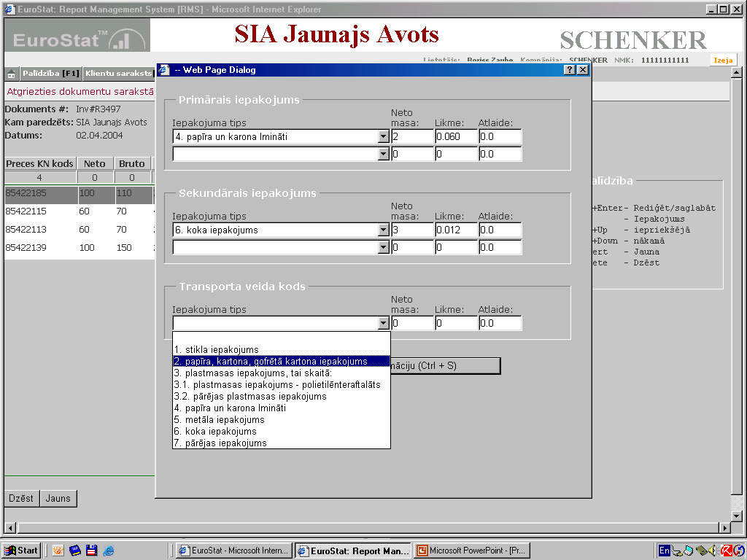The height and width of the screenshot is (560, 747).
Task: Edit Transporta veida kods Neto masa field
Action: click(412, 323)
